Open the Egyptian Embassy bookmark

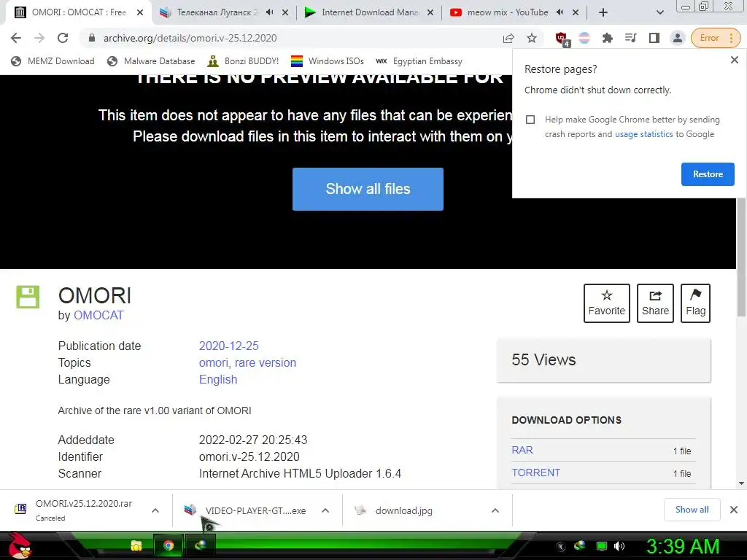(x=419, y=61)
